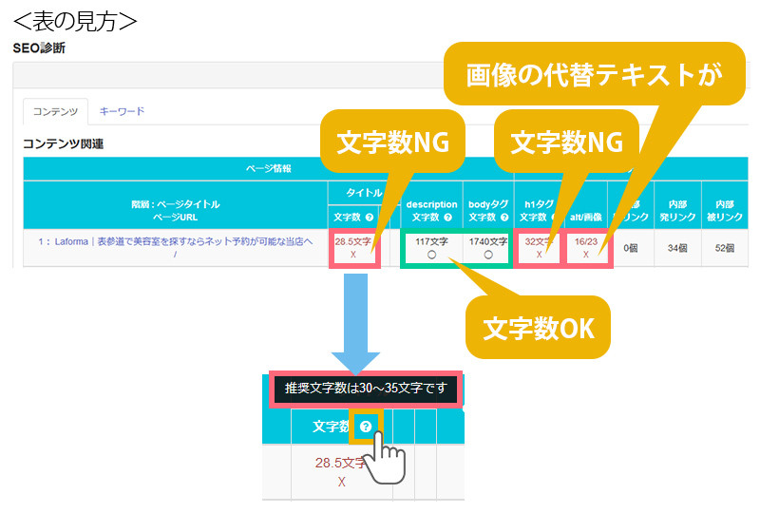Viewport: 760px width, 532px height.
Task: Click the 34個 internal outgoing link count
Action: tap(679, 248)
